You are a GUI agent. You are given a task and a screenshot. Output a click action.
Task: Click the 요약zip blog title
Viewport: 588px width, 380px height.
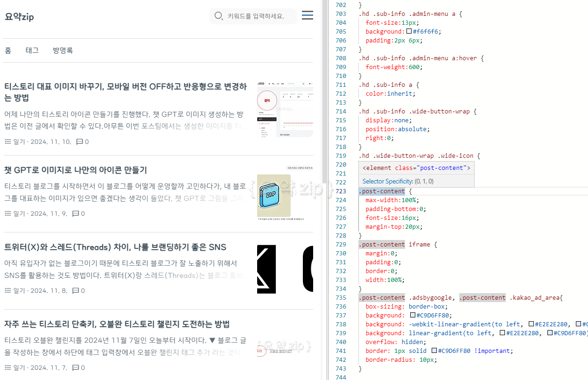(19, 17)
